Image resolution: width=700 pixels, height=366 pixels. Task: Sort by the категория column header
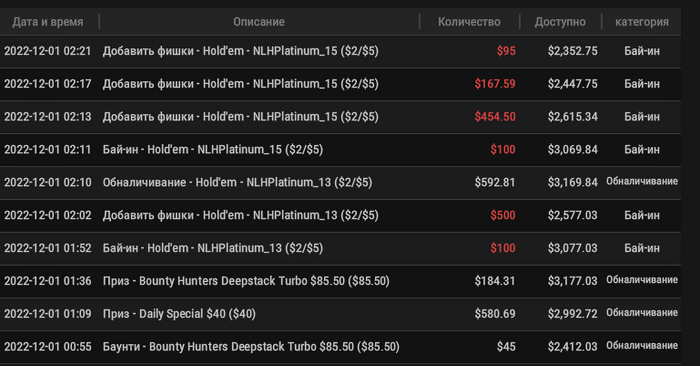pos(642,22)
